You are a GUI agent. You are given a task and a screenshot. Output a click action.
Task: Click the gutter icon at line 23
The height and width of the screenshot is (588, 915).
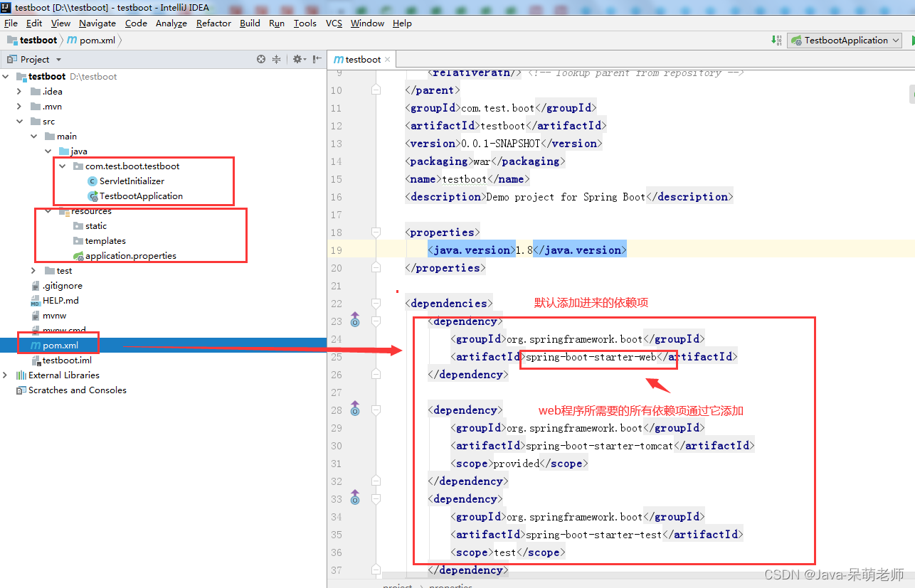click(355, 320)
